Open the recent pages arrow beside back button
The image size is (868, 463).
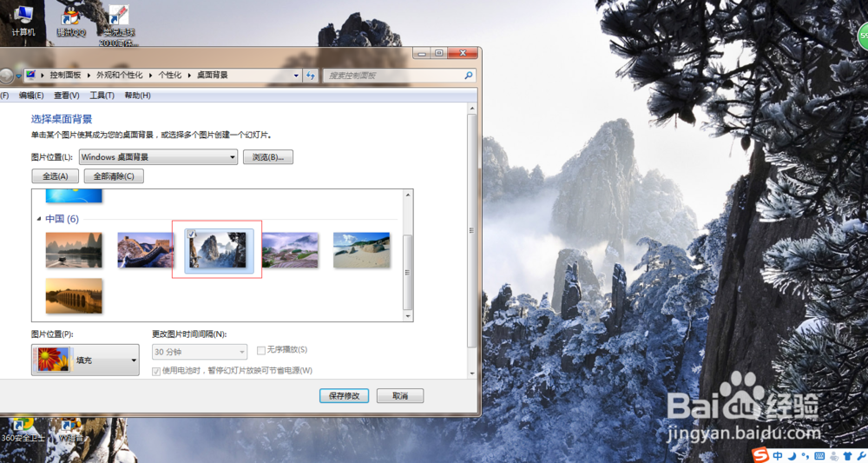pos(19,76)
